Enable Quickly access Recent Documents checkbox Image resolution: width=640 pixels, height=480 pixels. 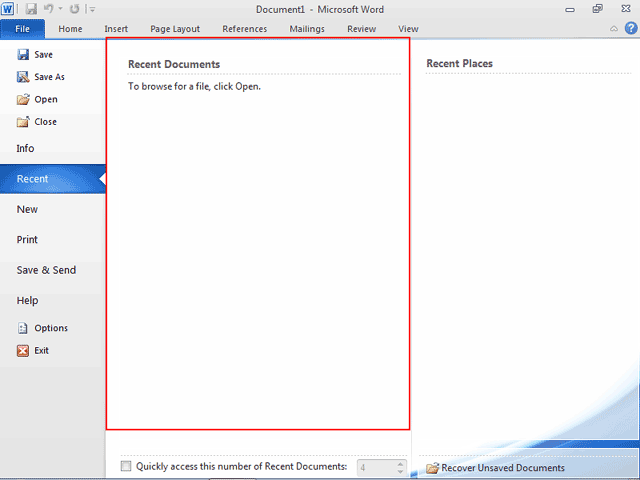(126, 466)
